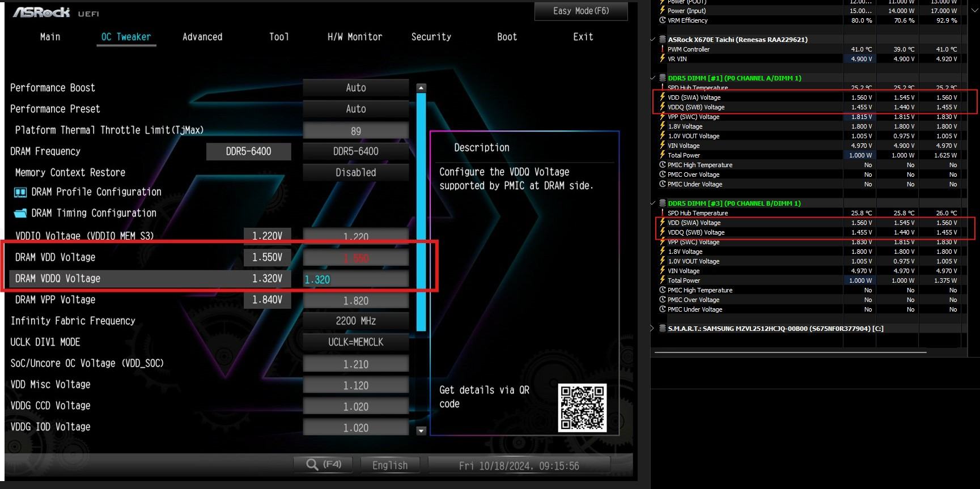Screen dimensions: 980x489
Task: Edit the VDDIO Voltage 1.220 field
Action: coord(356,236)
